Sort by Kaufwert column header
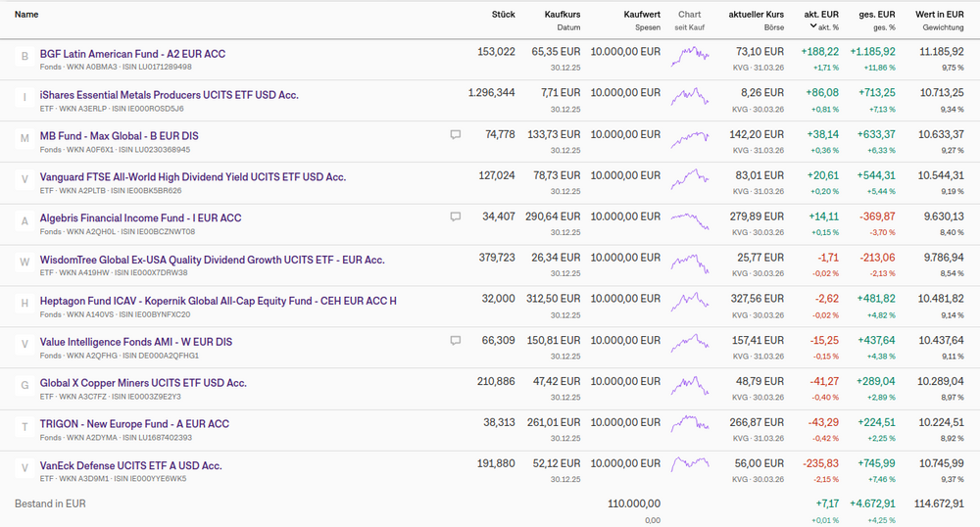Viewport: 980px width, 527px height. click(642, 15)
